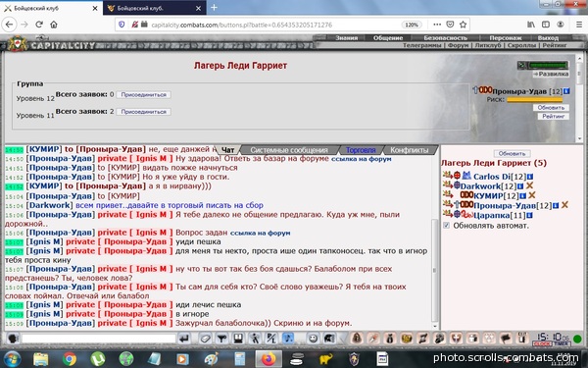
Task: Click the helmet icon next to smiley
Action: pyautogui.click(x=329, y=339)
